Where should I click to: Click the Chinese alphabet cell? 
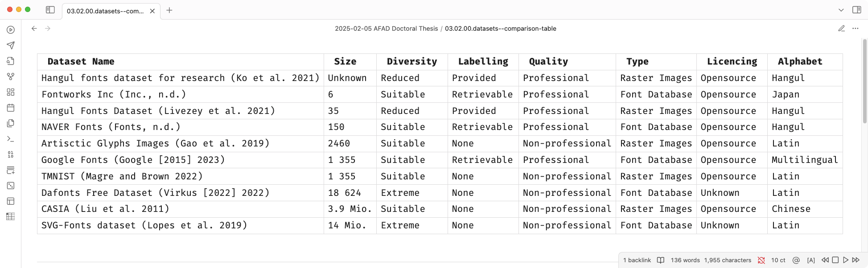(805, 209)
